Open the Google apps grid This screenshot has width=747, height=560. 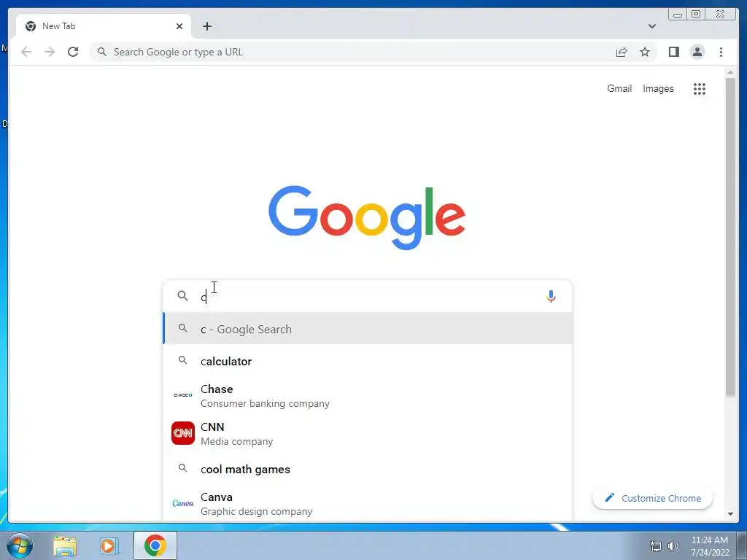[700, 88]
